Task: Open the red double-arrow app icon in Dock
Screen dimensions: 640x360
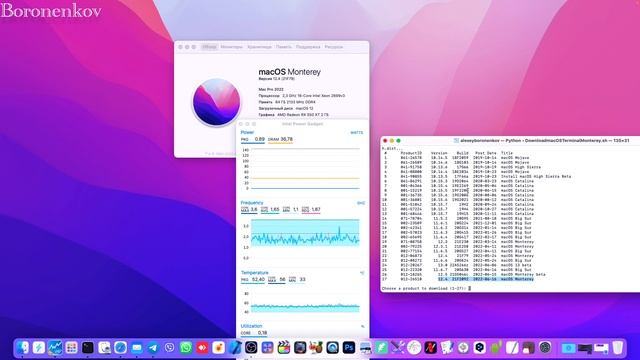Action: (202, 347)
